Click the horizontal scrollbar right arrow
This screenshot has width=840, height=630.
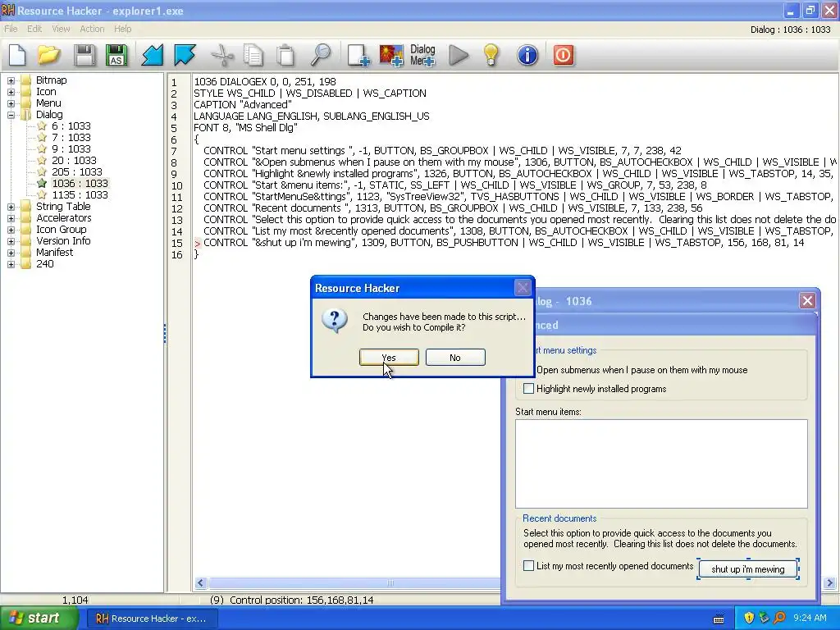[830, 583]
